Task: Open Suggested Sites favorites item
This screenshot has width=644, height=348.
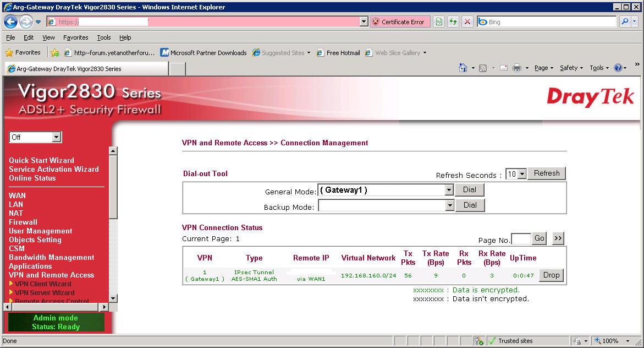Action: coord(282,53)
